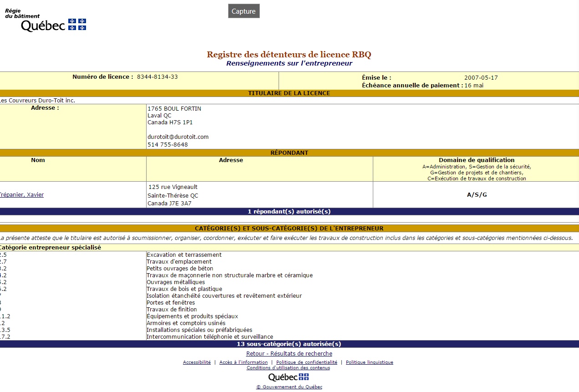Click the Ouvrages métalliques row
Image resolution: width=579 pixels, height=392 pixels.
click(289, 282)
